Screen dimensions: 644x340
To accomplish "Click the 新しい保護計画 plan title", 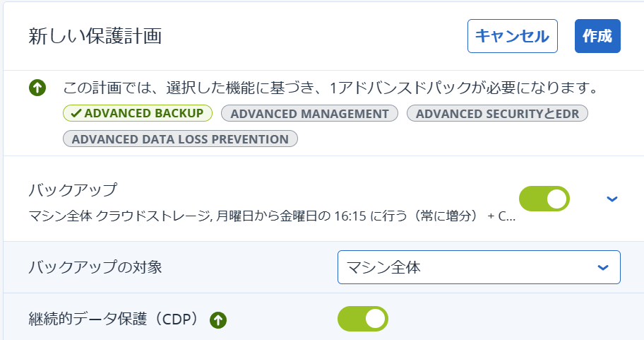I will (95, 36).
